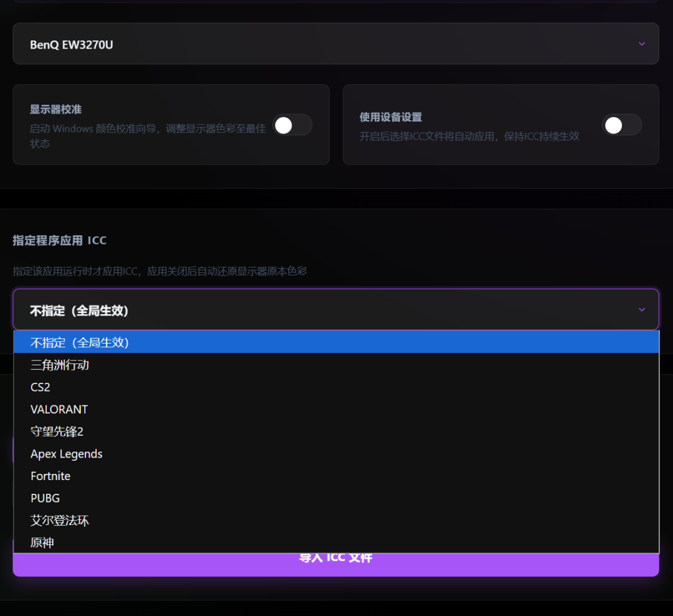Click the 导入 ICC 文件 button
This screenshot has height=616, width=673.
pyautogui.click(x=336, y=564)
